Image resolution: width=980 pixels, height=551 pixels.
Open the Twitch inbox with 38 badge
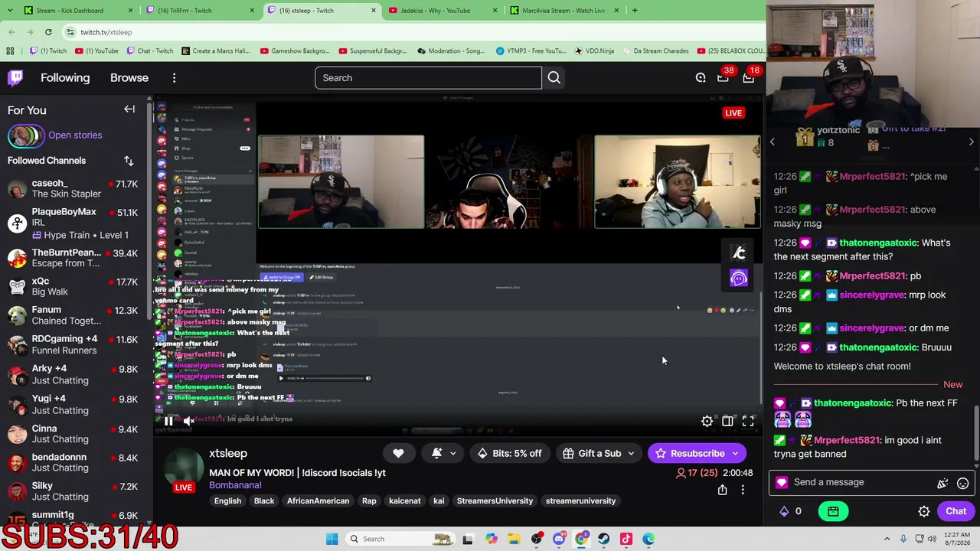pos(724,77)
